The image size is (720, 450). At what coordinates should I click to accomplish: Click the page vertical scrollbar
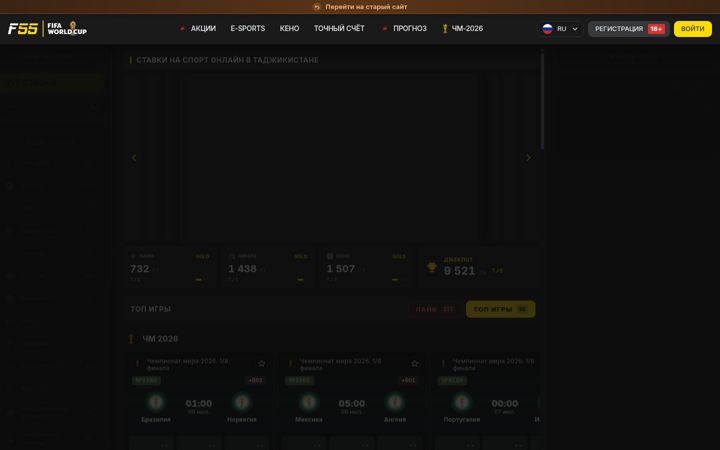click(x=542, y=101)
